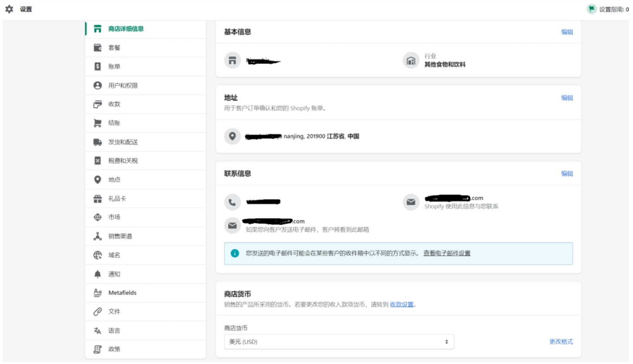This screenshot has width=633, height=364.
Task: Select 结账 in the settings sidebar
Action: tap(146, 123)
